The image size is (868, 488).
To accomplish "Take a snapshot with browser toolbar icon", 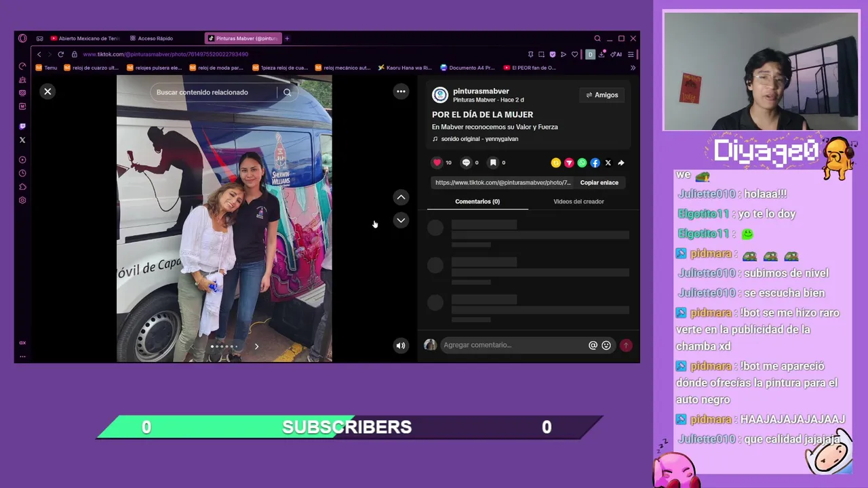I will [541, 54].
